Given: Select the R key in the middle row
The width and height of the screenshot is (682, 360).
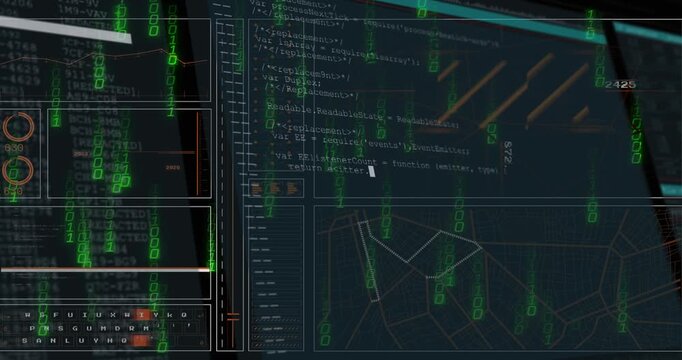Looking at the screenshot, I should click(x=132, y=328).
